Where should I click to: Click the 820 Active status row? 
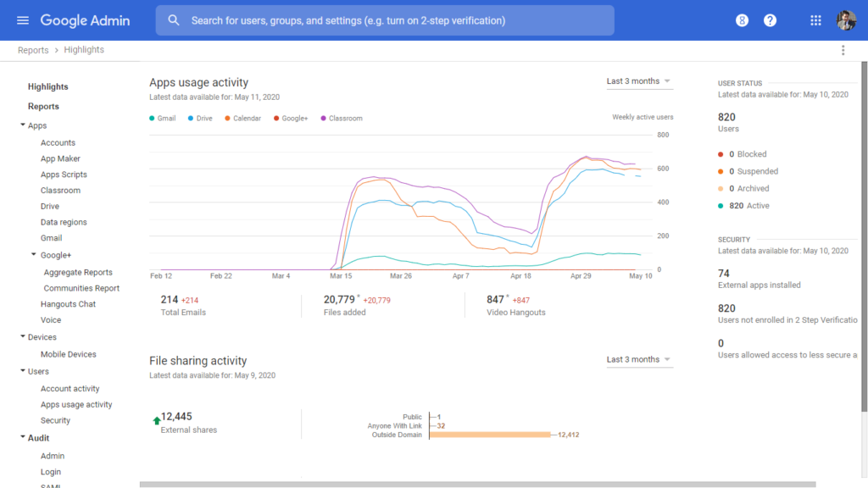[x=743, y=206]
